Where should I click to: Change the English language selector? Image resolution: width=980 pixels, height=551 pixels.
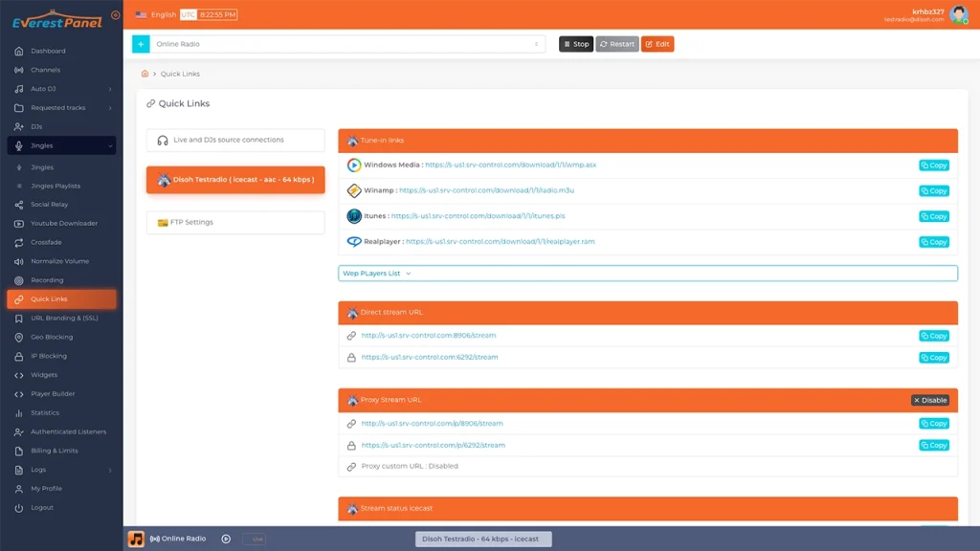tap(156, 14)
